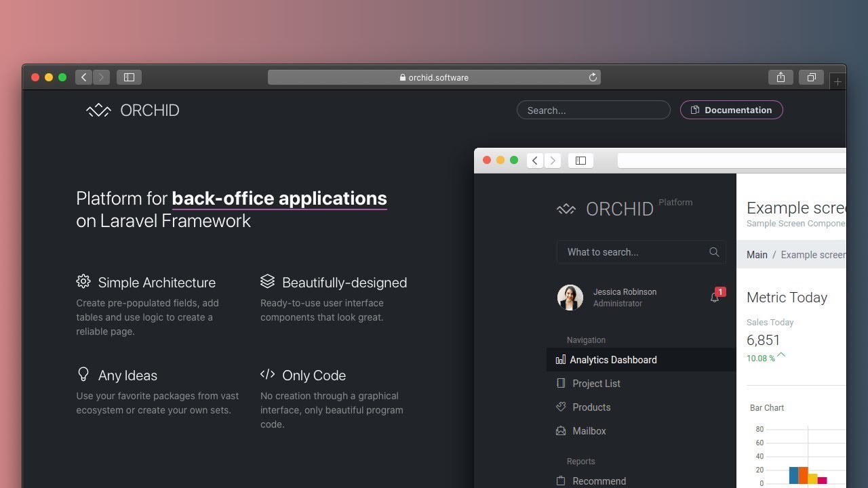
Task: Click the Simple Architecture gear icon
Action: tap(83, 281)
